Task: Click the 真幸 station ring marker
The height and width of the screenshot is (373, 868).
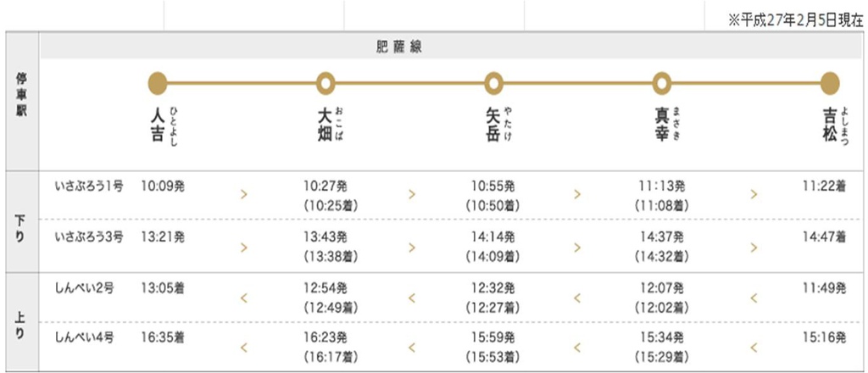Action: coord(661,83)
